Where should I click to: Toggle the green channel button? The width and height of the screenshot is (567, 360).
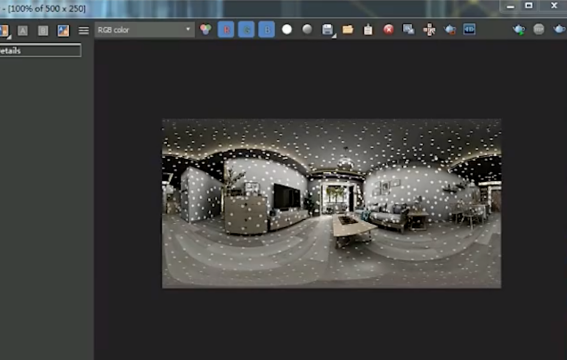tap(246, 30)
